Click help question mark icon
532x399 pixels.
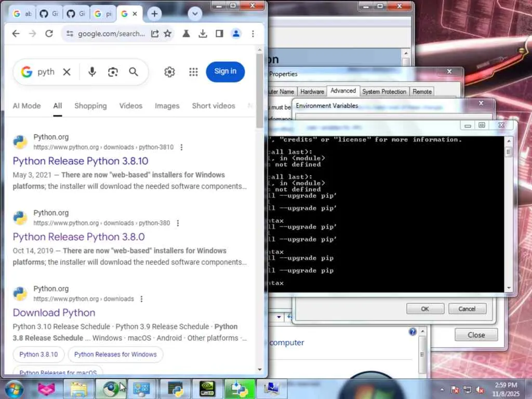pyautogui.click(x=413, y=332)
